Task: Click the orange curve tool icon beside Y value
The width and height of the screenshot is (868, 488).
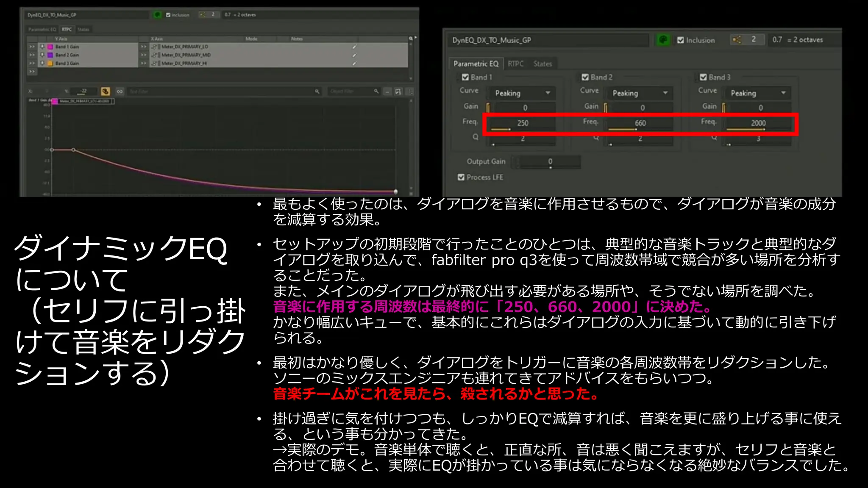Action: (x=105, y=91)
